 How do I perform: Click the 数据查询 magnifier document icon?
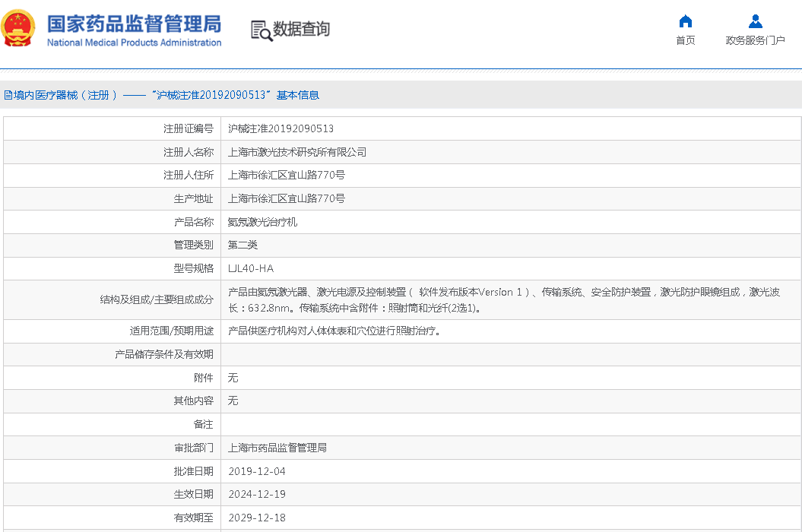[261, 30]
